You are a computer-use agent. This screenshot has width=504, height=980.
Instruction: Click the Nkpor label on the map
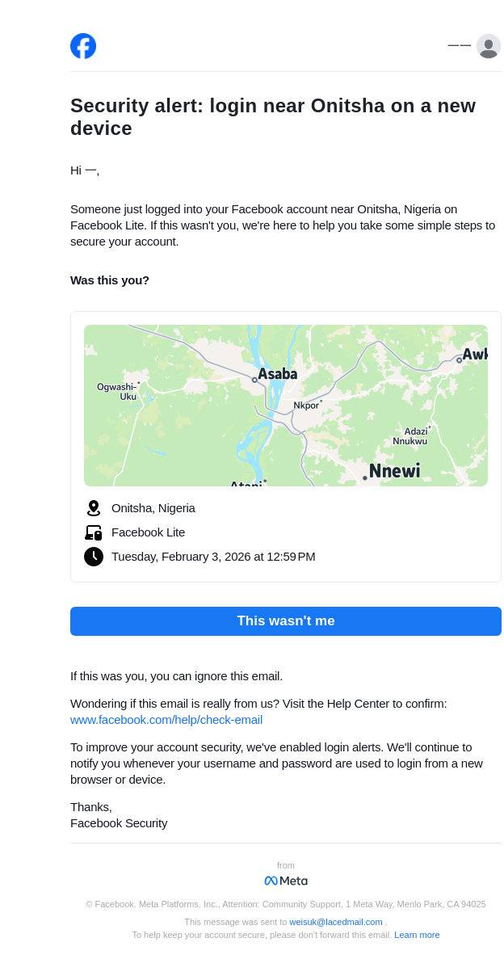pos(306,406)
